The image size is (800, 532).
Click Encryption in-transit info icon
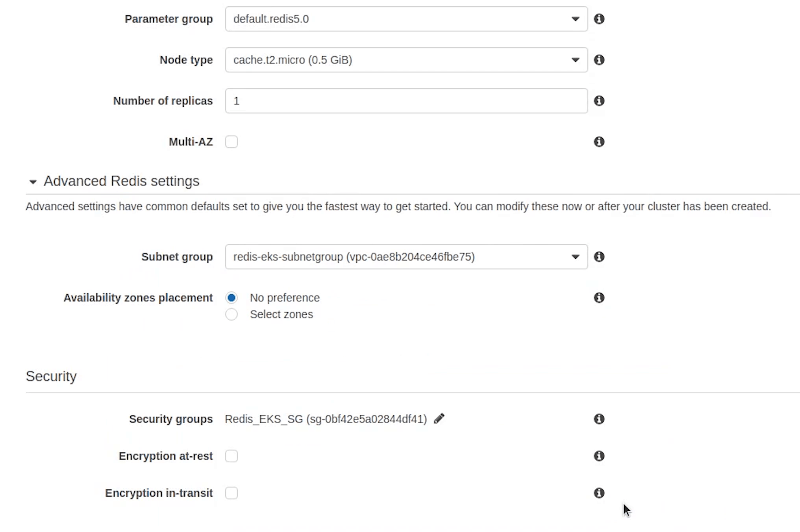click(599, 493)
